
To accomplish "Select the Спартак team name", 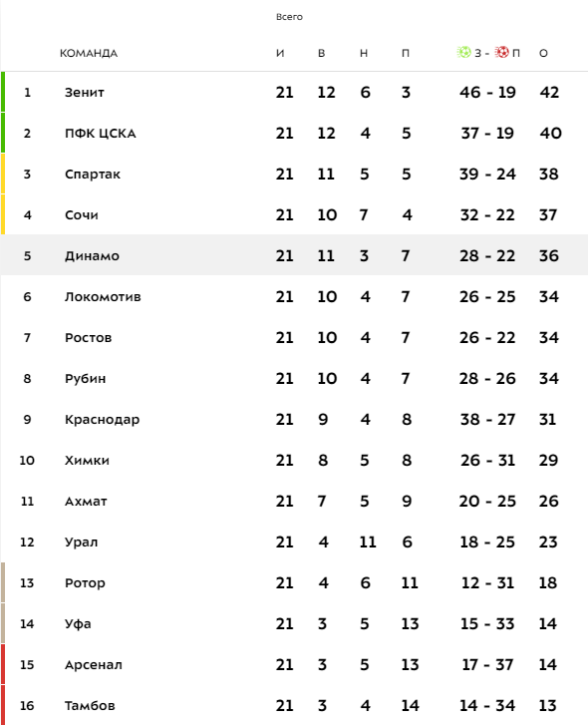I will point(93,175).
